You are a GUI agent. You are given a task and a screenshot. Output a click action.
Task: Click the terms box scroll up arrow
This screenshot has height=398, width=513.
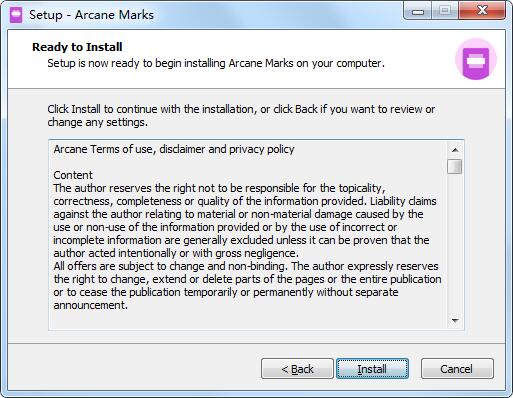pos(455,150)
